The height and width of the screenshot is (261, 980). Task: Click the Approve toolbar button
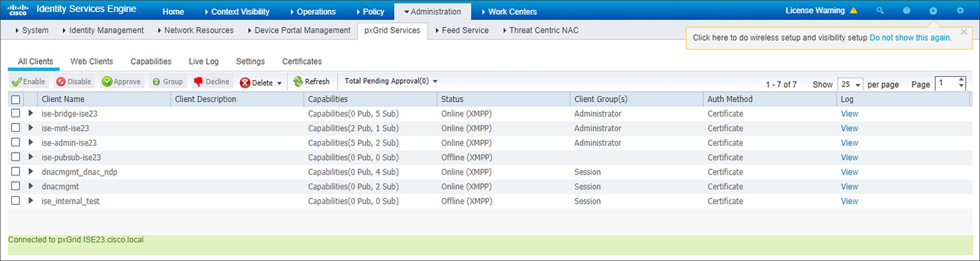[121, 81]
